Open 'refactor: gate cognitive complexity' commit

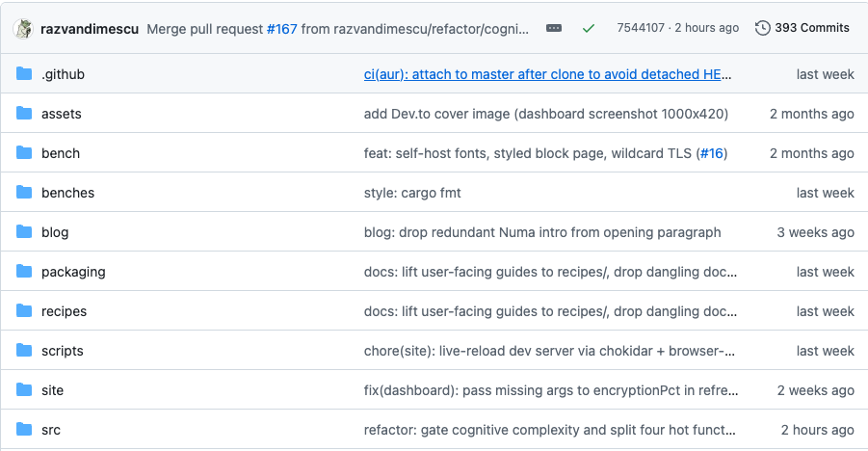click(x=549, y=430)
